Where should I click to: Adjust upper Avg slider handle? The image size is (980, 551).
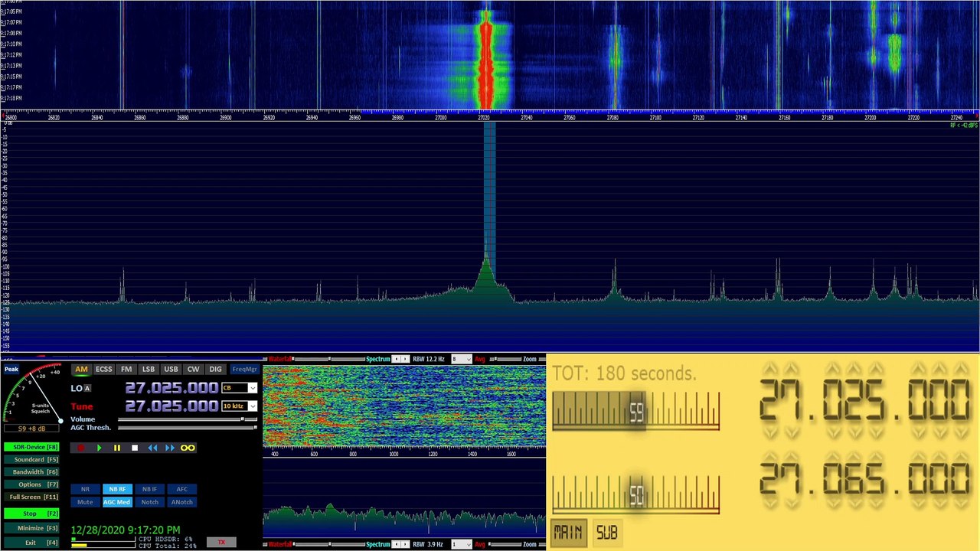[x=495, y=359]
